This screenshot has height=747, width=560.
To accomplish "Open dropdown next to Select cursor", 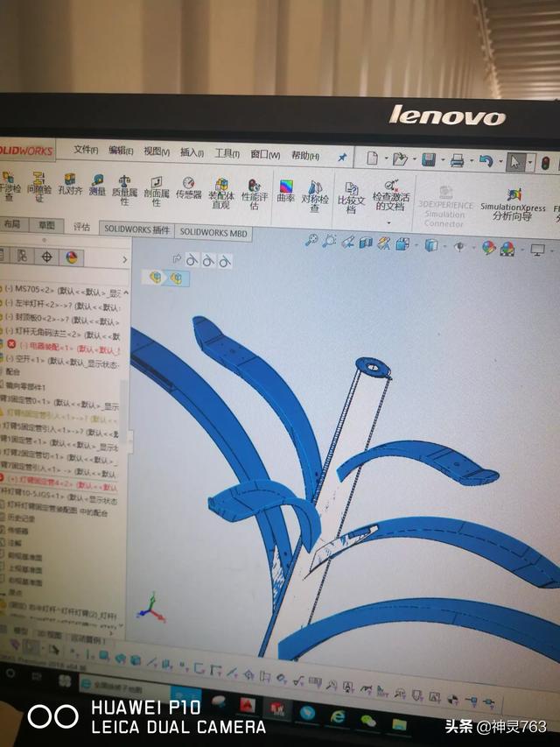I will coord(530,163).
